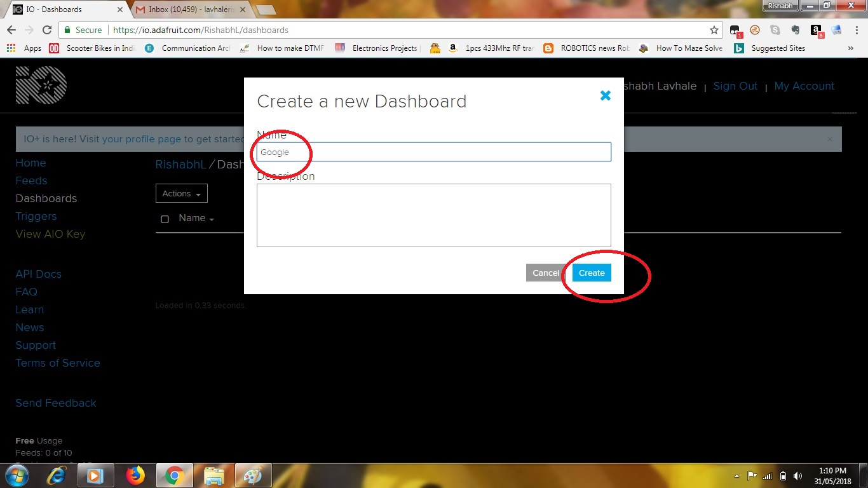Viewport: 868px width, 488px height.
Task: Close the Gmail Inbox tab
Action: pyautogui.click(x=242, y=10)
